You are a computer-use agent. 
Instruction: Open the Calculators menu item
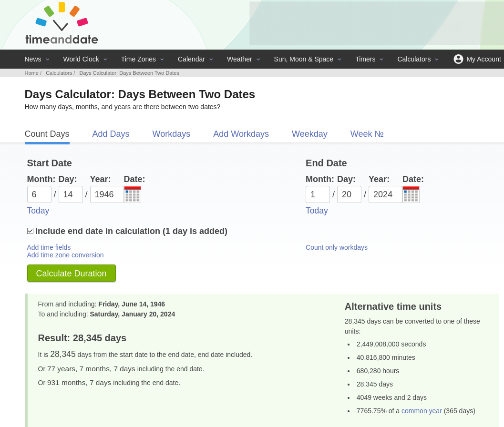(414, 59)
